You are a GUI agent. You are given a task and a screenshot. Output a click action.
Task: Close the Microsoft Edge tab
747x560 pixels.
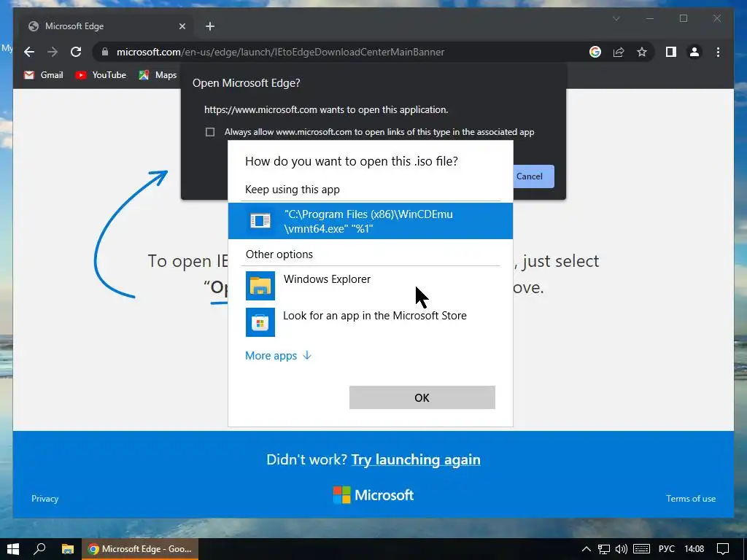[x=182, y=26]
